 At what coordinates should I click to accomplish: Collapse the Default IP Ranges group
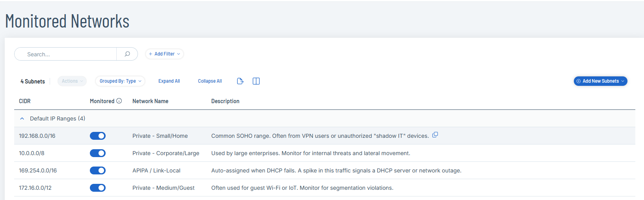pyautogui.click(x=22, y=119)
